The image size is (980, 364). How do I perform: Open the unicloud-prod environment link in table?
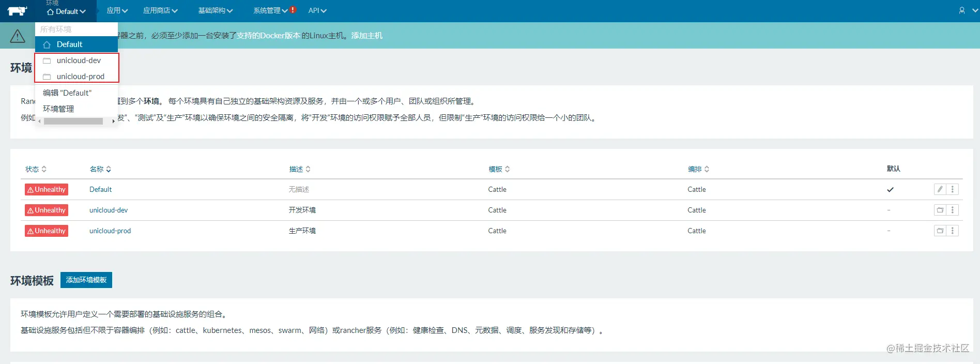110,231
